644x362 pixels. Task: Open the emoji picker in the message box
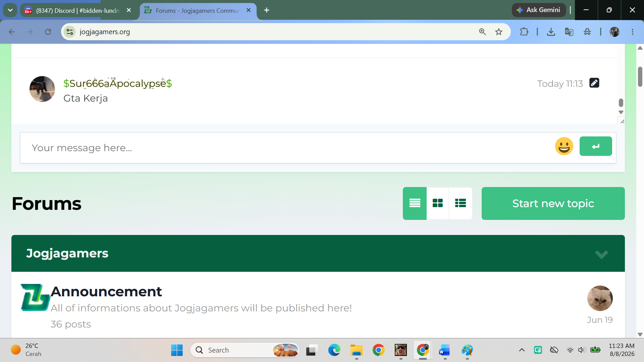click(564, 146)
